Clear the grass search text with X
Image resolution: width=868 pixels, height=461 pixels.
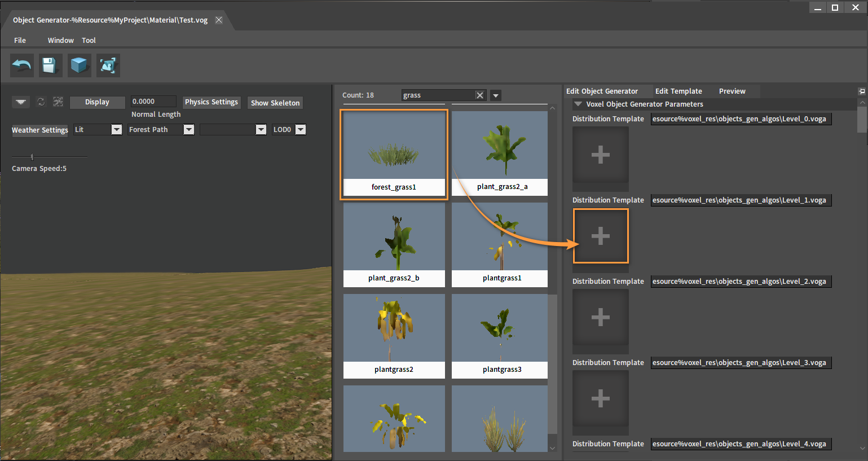pos(479,95)
